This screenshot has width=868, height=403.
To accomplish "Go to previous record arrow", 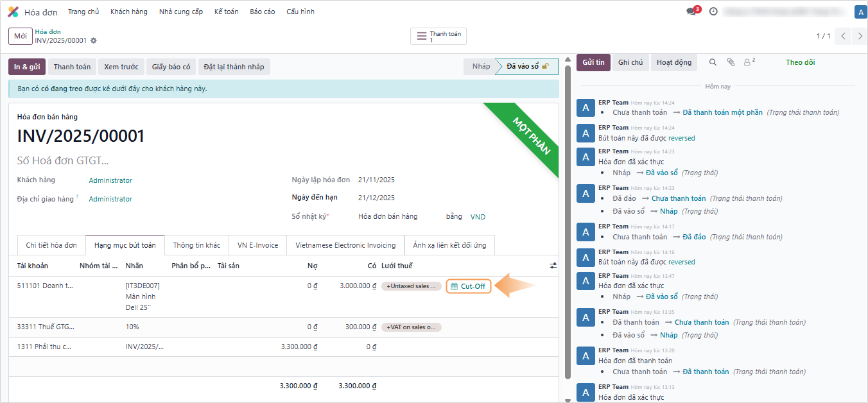I will (x=844, y=37).
